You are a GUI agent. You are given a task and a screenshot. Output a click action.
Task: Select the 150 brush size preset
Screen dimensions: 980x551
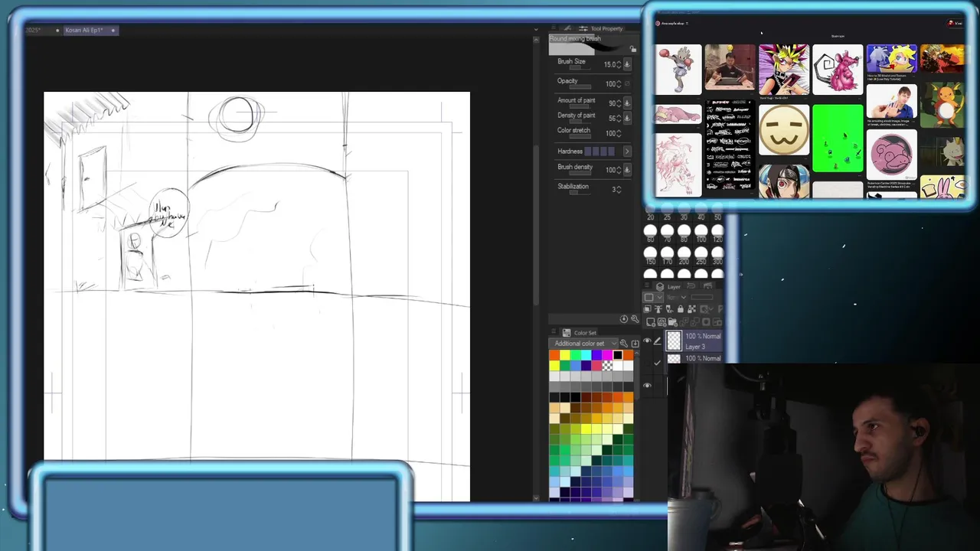tap(651, 255)
